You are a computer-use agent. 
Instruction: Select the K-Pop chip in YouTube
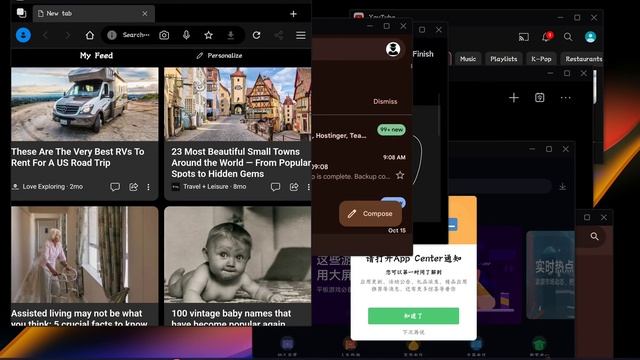[541, 59]
